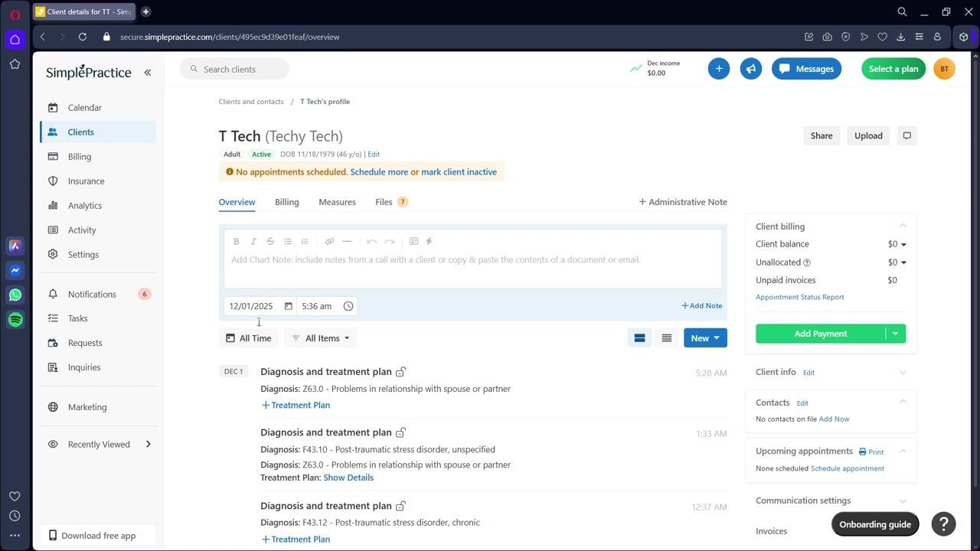Screen dimensions: 980x551
Task: Switch to the Billing tab
Action: [287, 202]
